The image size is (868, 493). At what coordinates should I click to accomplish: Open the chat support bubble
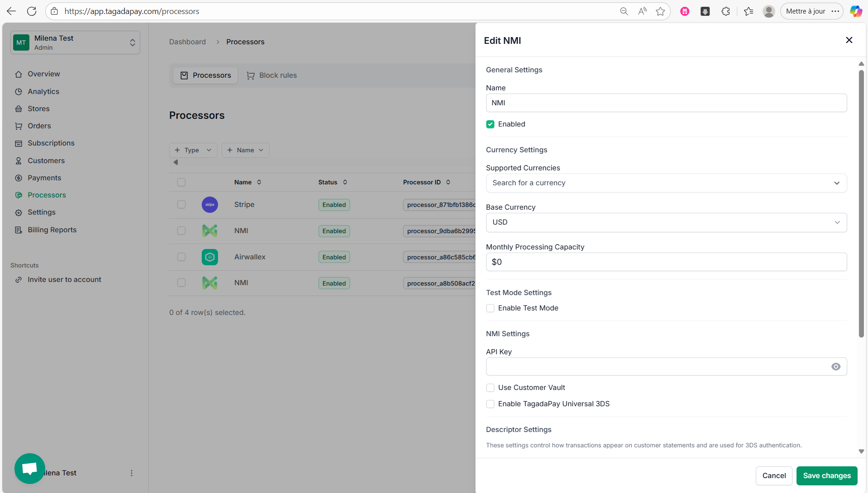point(30,468)
